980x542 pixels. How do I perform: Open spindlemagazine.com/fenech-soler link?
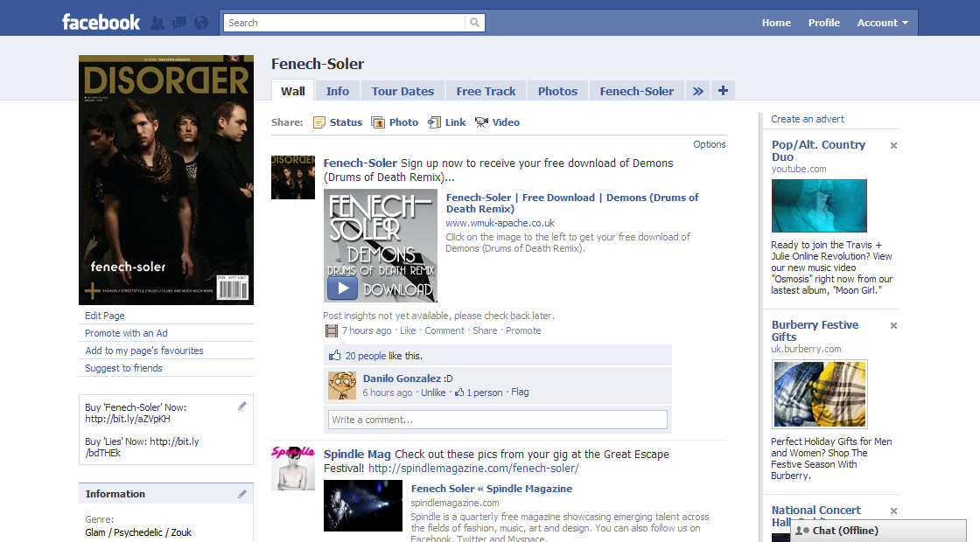click(x=473, y=469)
